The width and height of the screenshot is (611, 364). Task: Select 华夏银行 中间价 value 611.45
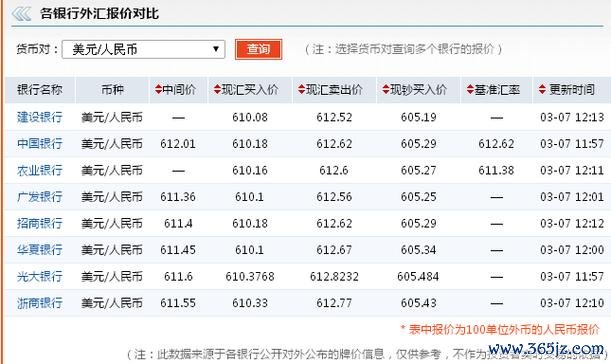coord(178,250)
